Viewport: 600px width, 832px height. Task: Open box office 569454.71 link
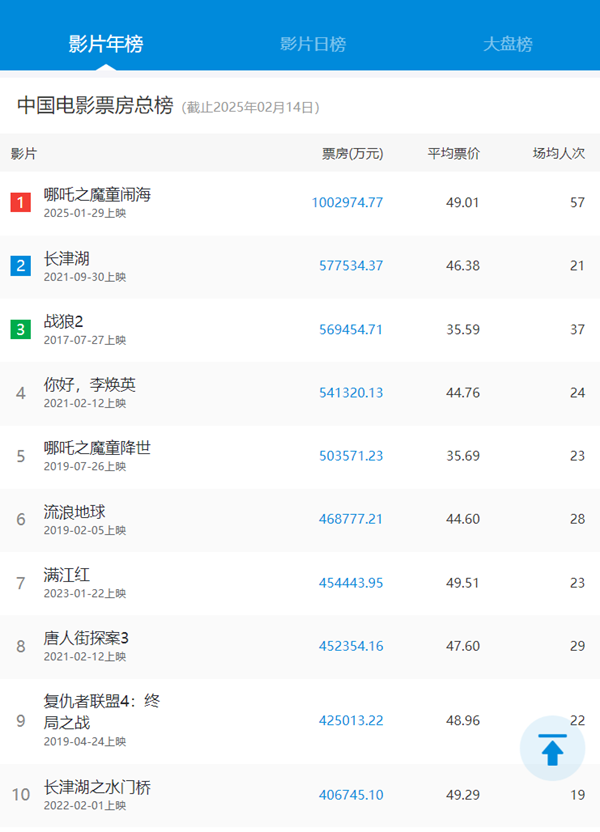(x=351, y=329)
